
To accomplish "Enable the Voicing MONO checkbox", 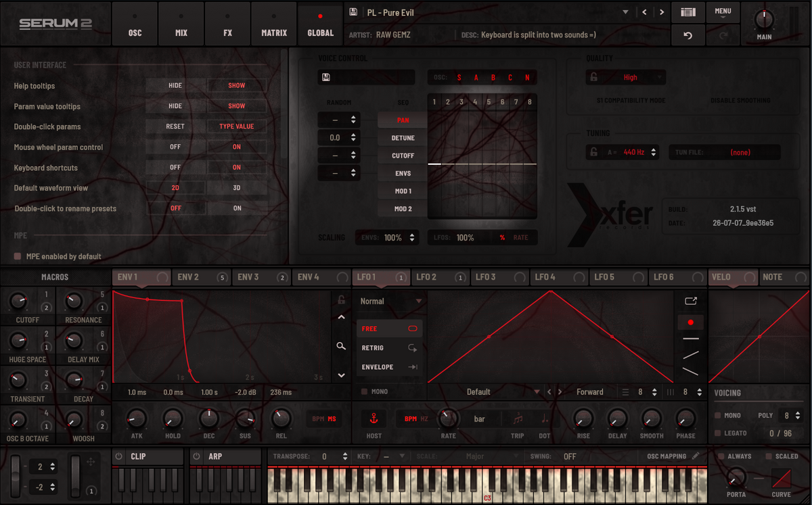I will [x=718, y=415].
